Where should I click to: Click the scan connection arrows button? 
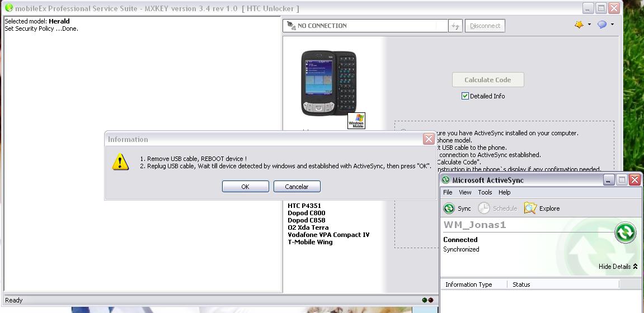(x=455, y=26)
